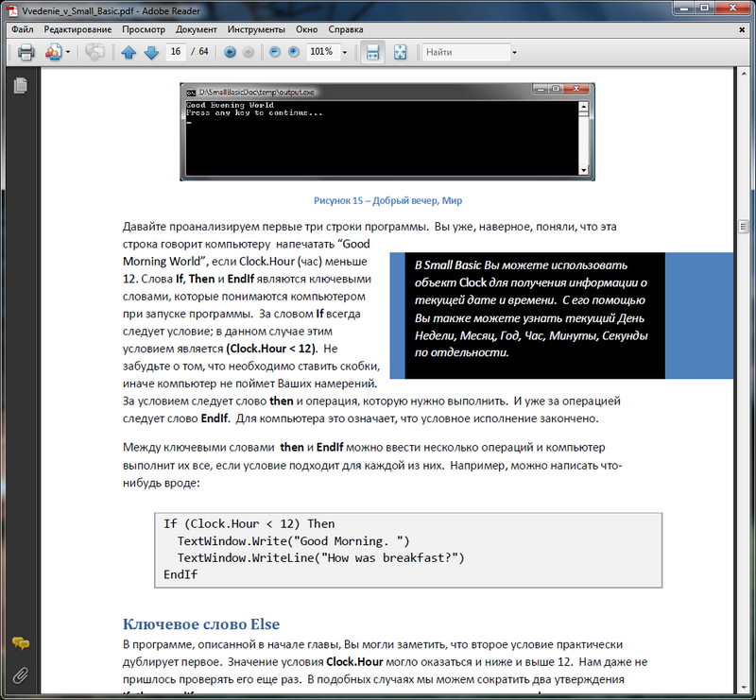The image size is (756, 700).
Task: Click the caption 'Рисунок 15 – Добрый вечер, Мир'
Action: coord(387,200)
